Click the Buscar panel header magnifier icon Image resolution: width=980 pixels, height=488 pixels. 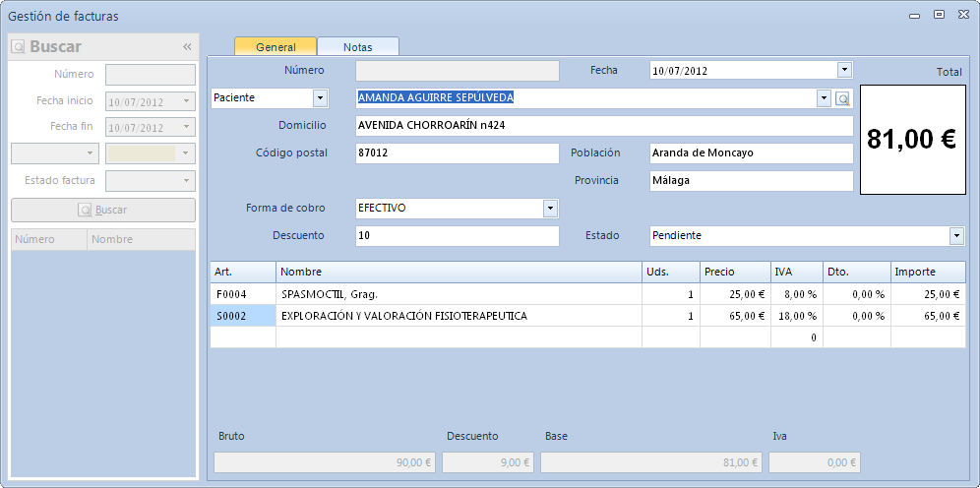(x=18, y=47)
